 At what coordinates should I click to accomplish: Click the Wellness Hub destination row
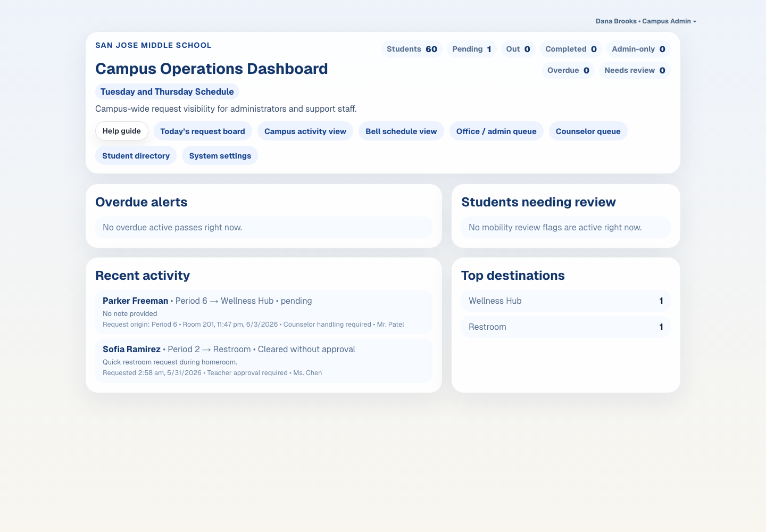pyautogui.click(x=566, y=301)
